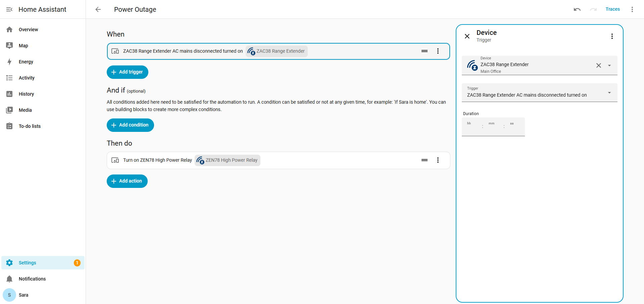Open the Overview home icon
The image size is (644, 304).
click(9, 30)
